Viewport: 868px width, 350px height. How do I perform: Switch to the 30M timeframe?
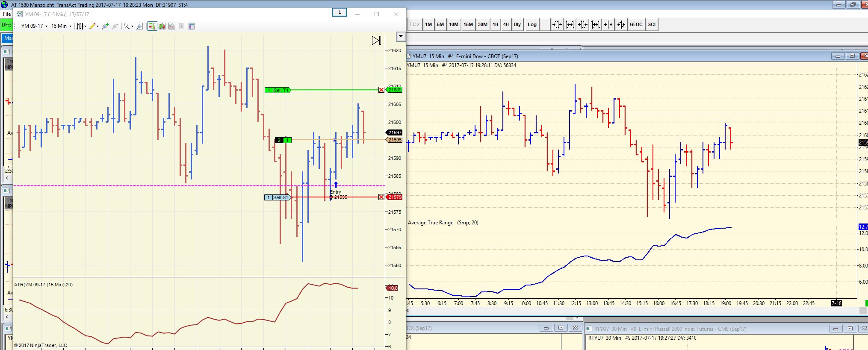(483, 24)
